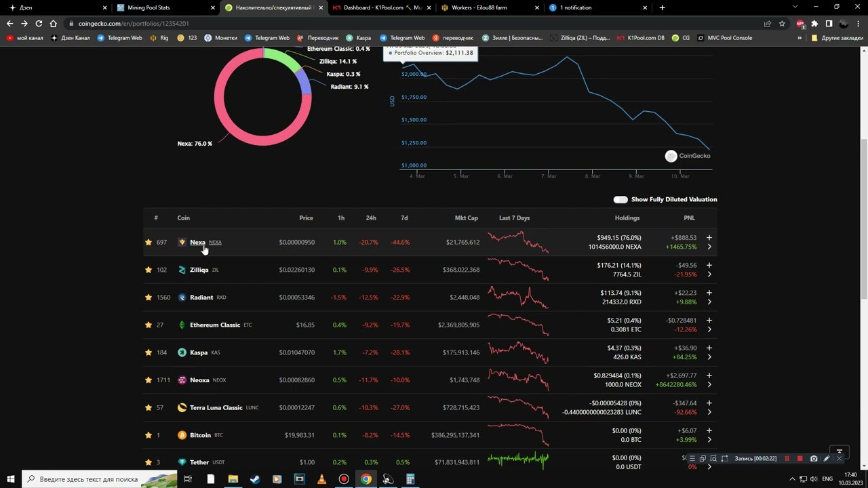Add a transaction for Nexa with plus icon
868x488 pixels.
click(x=709, y=238)
